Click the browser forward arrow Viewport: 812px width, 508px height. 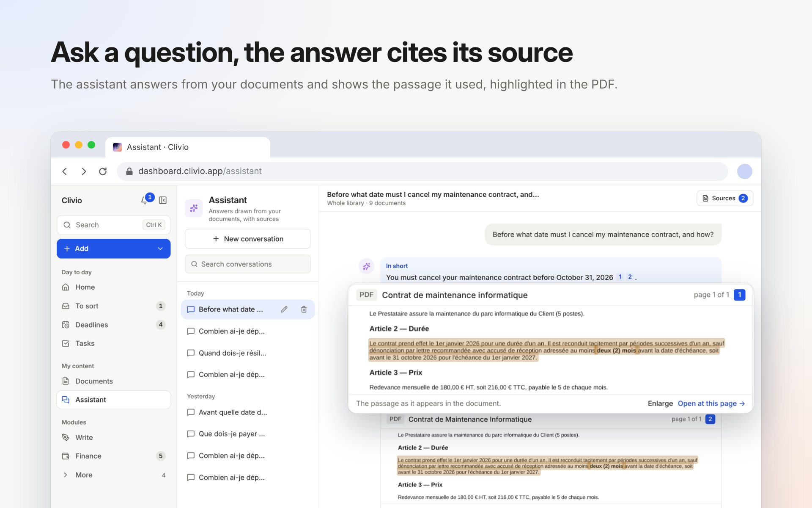coord(84,171)
